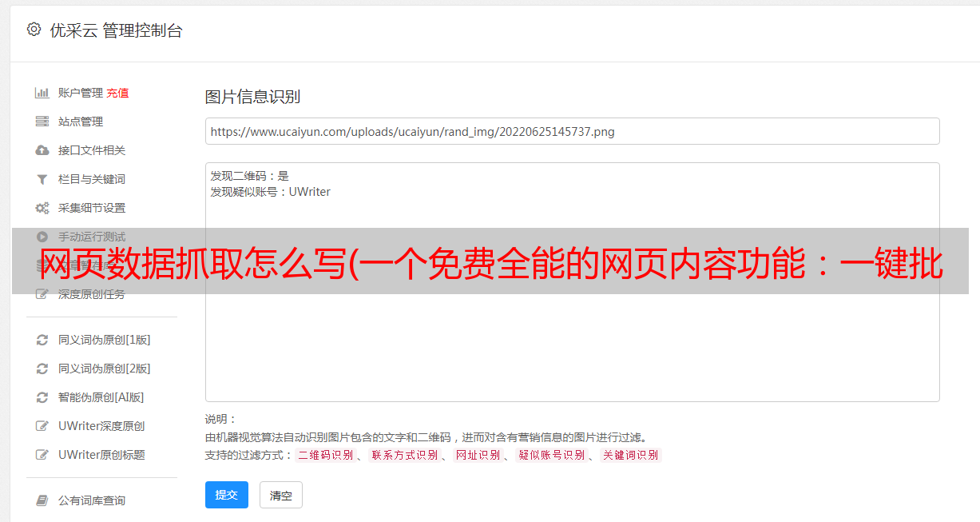The height and width of the screenshot is (522, 980).
Task: Click the book icon for 公有词库查询
Action: (x=42, y=500)
